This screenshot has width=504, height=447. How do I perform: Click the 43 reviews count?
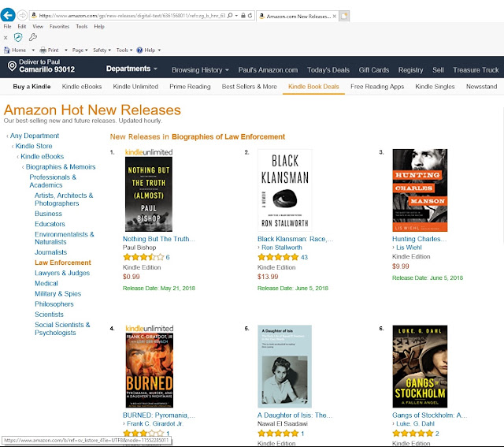coord(304,258)
